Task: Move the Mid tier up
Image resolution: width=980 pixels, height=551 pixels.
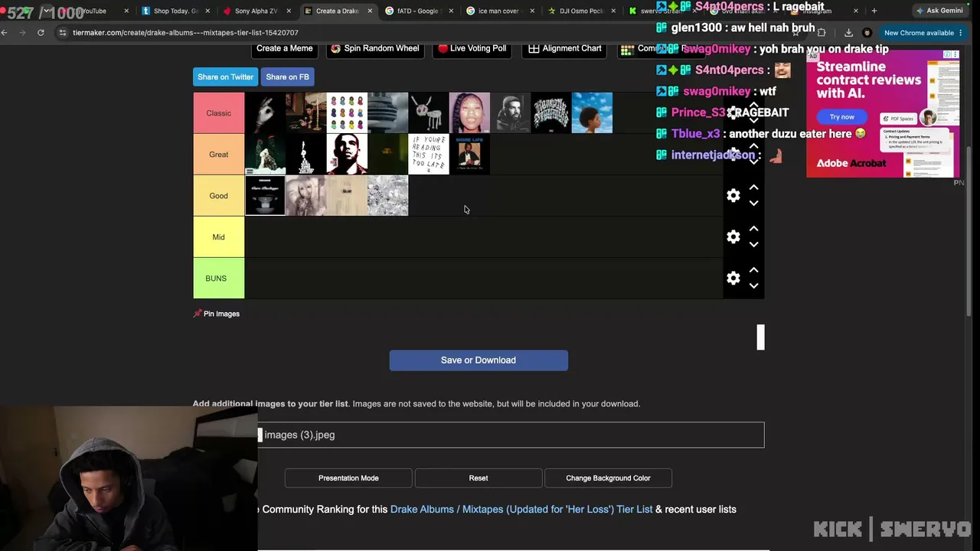Action: click(753, 229)
